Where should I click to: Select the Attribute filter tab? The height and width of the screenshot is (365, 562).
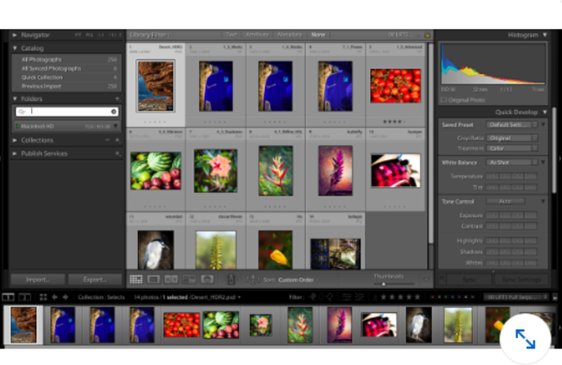[257, 35]
